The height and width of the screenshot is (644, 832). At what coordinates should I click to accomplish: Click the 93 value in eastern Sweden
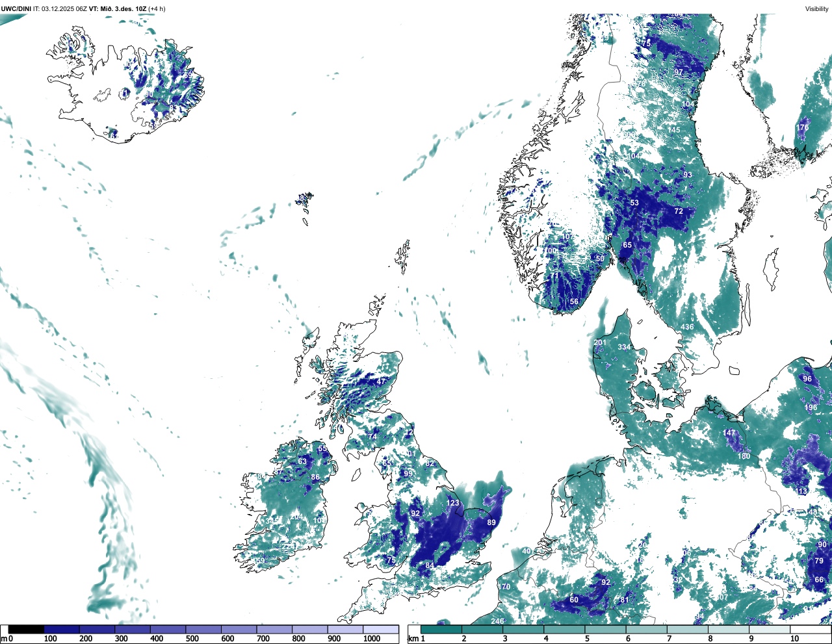688,175
